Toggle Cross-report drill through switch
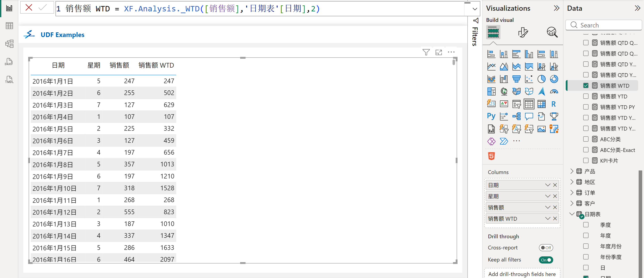This screenshot has width=644, height=278. tap(546, 248)
